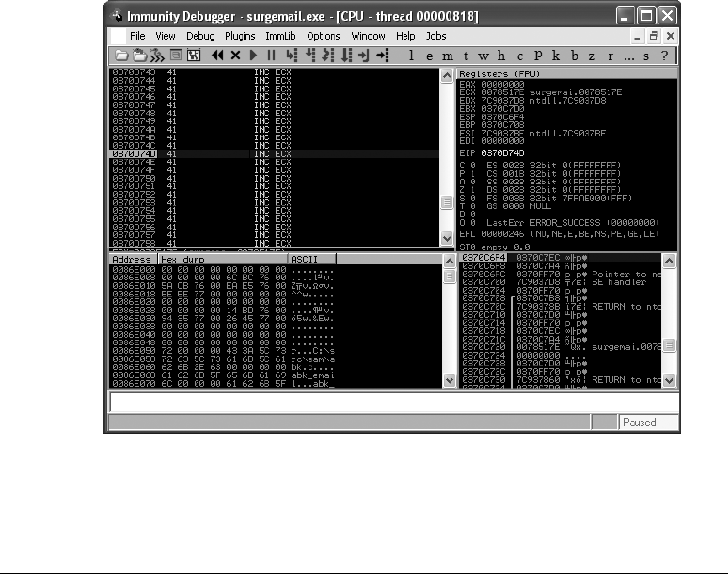Click the Immunity python shell icon

click(157, 56)
